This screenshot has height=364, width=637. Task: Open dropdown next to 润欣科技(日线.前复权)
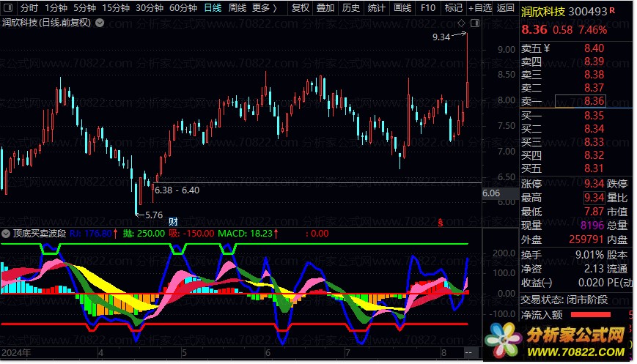point(100,23)
